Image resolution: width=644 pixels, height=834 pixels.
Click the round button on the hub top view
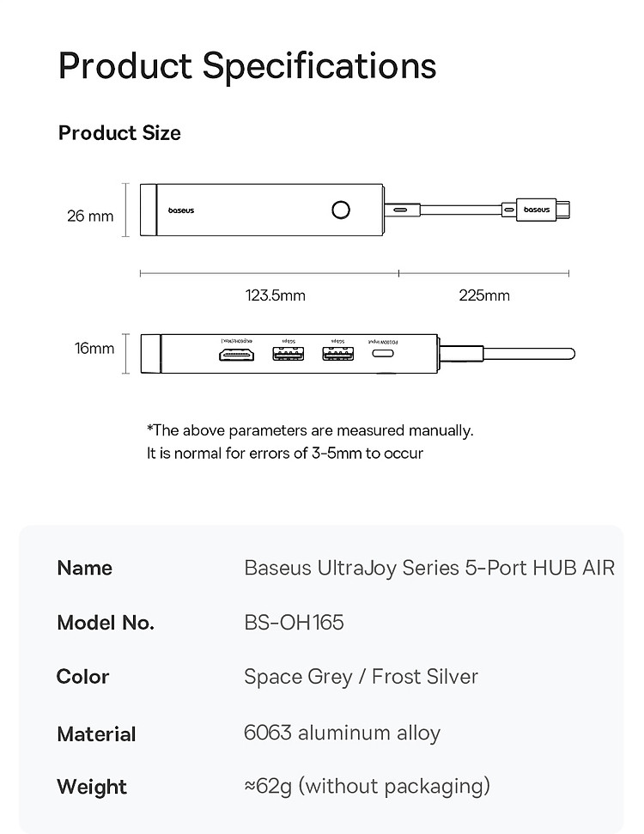(x=341, y=210)
